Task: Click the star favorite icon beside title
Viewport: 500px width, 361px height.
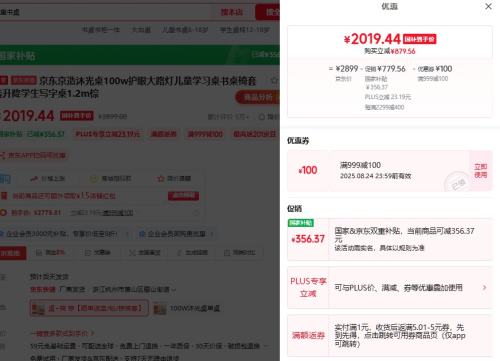Action: [x=274, y=80]
